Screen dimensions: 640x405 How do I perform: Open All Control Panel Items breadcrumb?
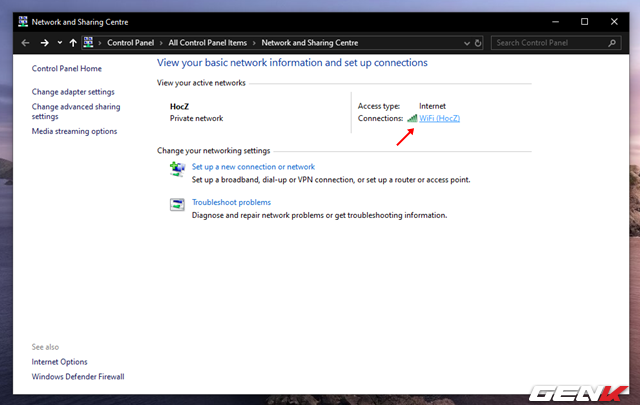click(x=208, y=43)
